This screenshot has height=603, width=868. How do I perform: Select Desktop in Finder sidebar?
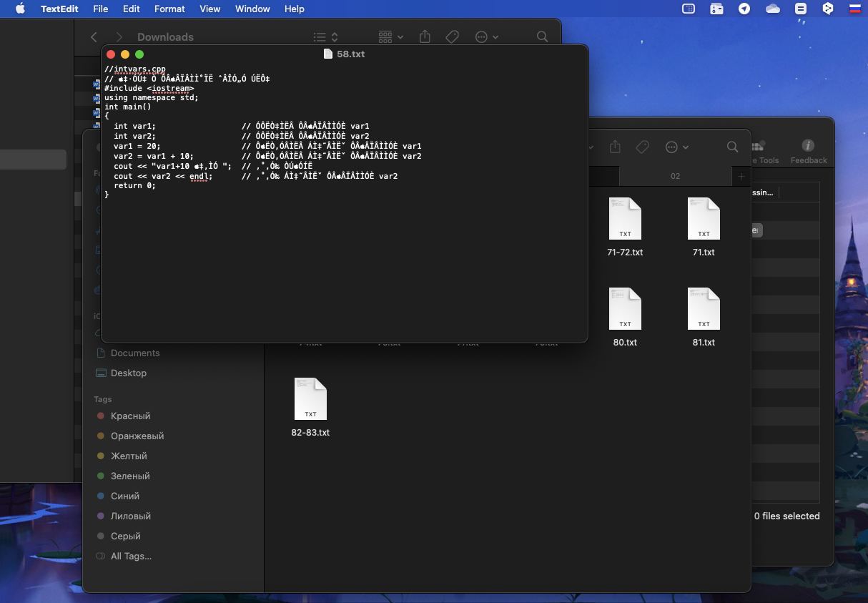click(129, 373)
